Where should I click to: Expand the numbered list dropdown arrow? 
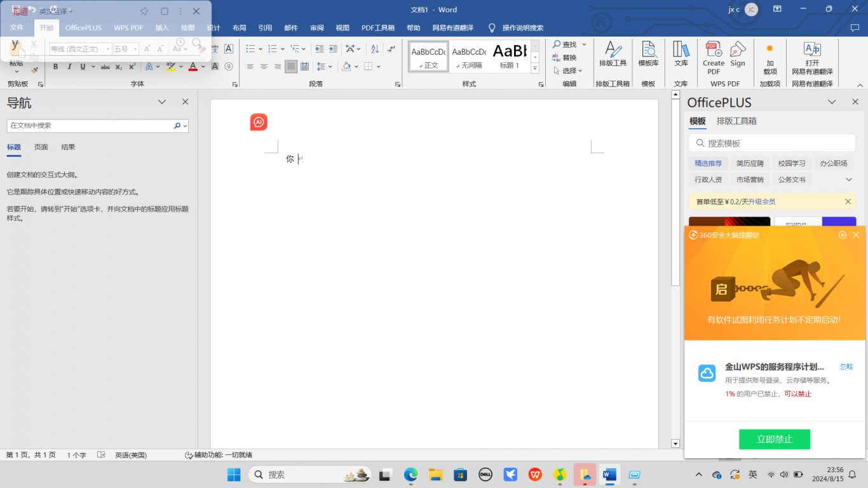click(283, 49)
